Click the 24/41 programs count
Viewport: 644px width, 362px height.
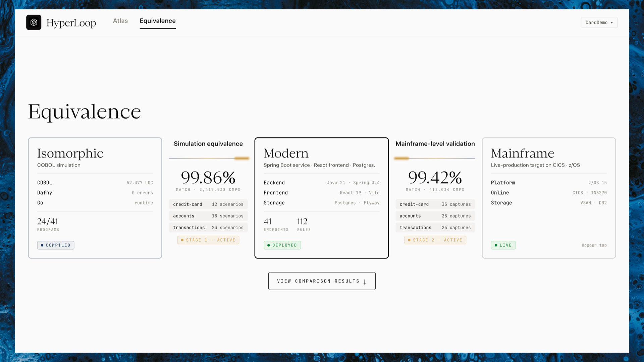pyautogui.click(x=48, y=221)
